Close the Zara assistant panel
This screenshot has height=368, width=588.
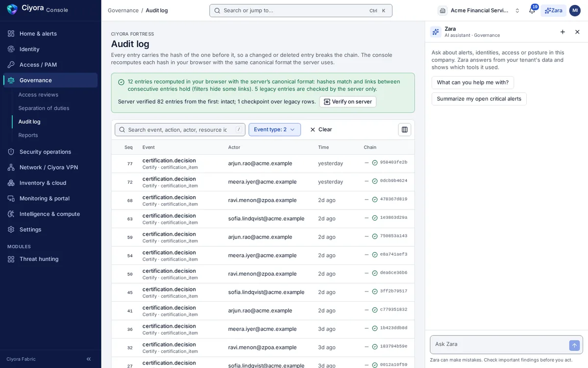point(577,32)
